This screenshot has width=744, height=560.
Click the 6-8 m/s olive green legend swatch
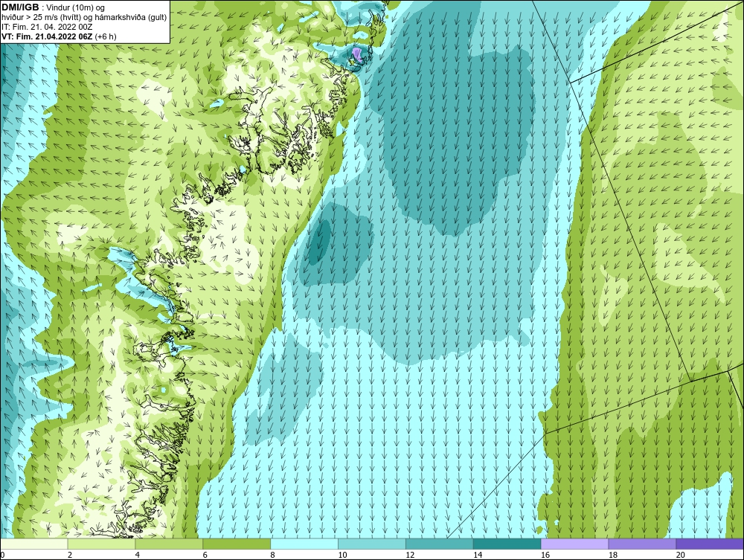(237, 544)
